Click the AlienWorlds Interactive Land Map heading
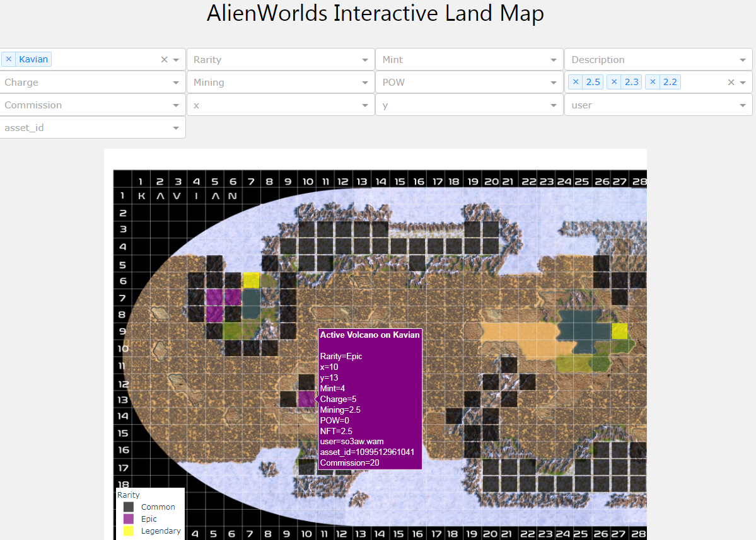 pyautogui.click(x=375, y=13)
